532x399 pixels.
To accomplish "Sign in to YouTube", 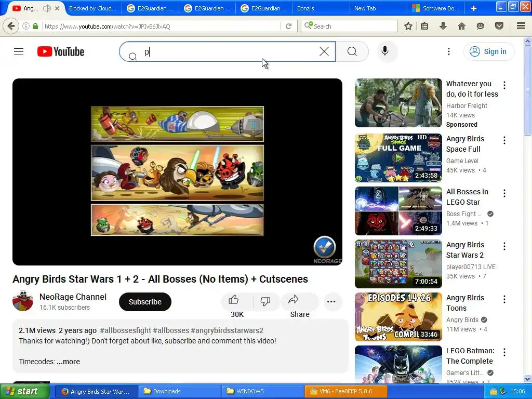I will (x=488, y=51).
